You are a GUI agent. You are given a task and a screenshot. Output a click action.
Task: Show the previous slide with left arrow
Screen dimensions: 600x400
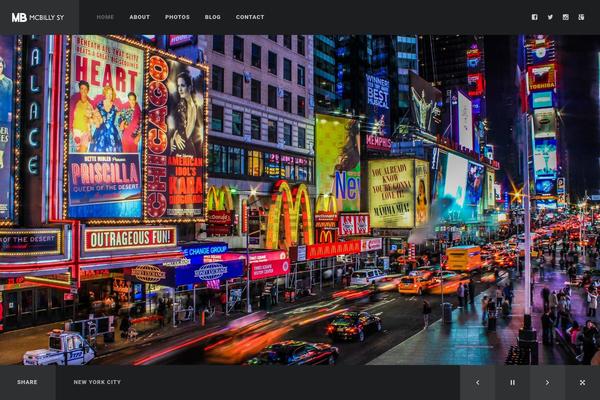click(477, 382)
